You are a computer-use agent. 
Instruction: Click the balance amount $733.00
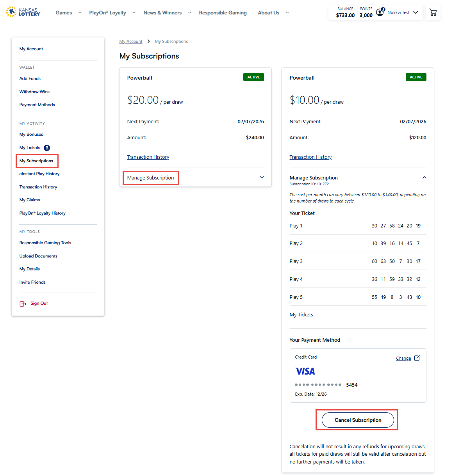[345, 15]
